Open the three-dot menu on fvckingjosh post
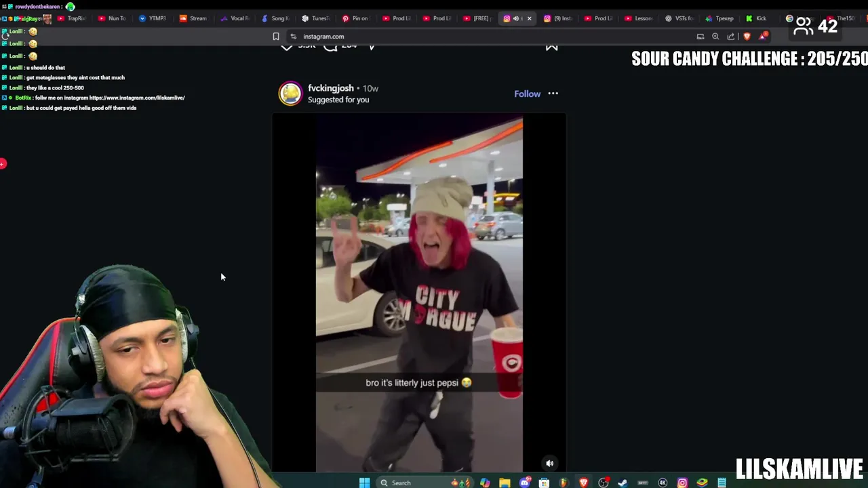Screen dimensions: 868x488 pyautogui.click(x=553, y=94)
